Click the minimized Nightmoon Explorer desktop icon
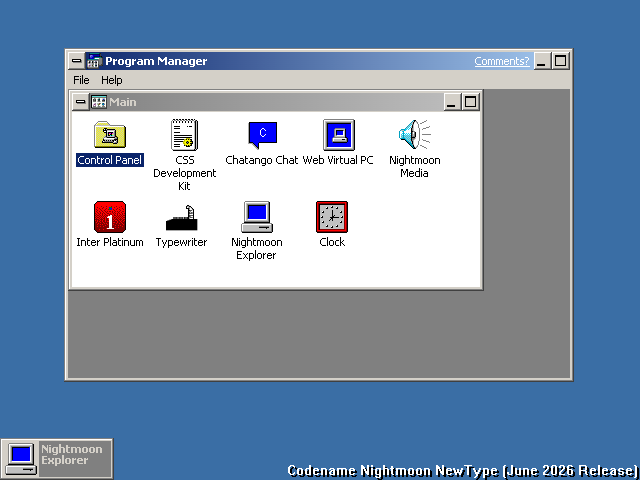Image resolution: width=640 pixels, height=480 pixels. (x=21, y=458)
